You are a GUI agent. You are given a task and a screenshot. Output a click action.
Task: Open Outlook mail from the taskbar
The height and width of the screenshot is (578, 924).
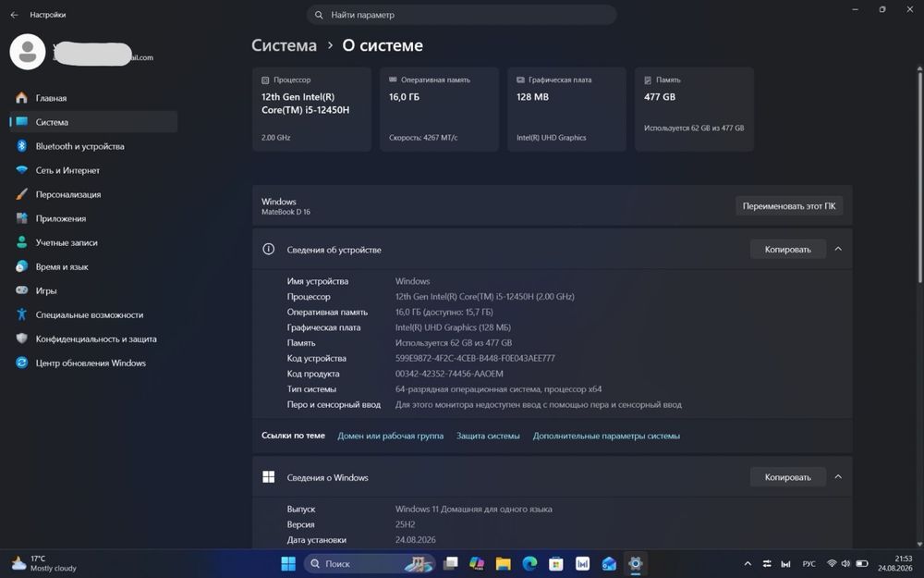pos(609,564)
